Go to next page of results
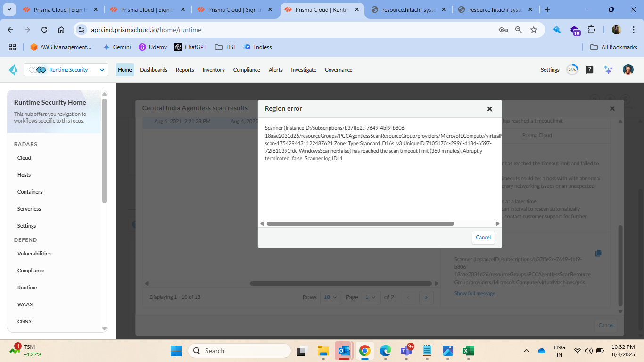This screenshot has width=644, height=362. point(426,297)
